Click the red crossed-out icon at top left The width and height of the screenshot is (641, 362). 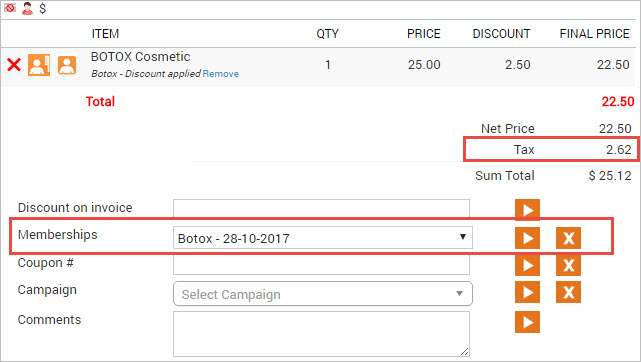coord(10,8)
